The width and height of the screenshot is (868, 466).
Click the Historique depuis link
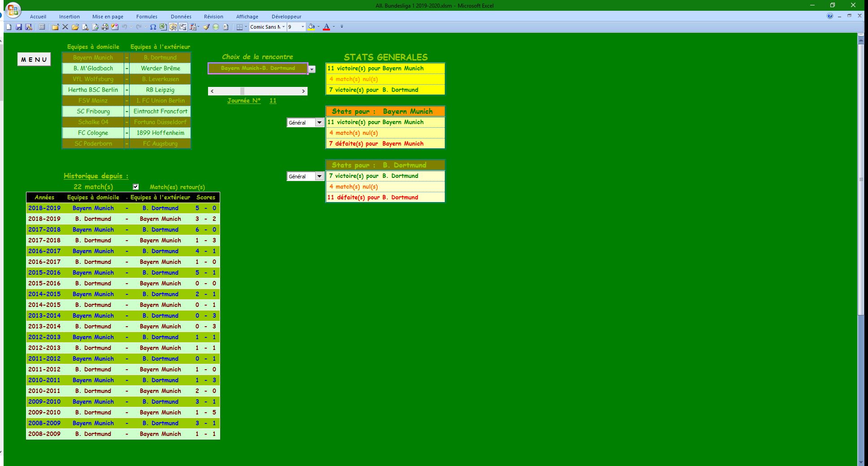(x=96, y=176)
